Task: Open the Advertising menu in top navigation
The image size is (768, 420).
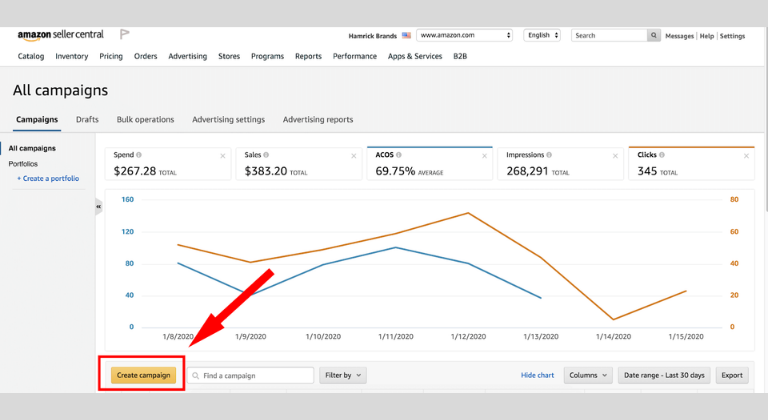Action: [x=188, y=56]
